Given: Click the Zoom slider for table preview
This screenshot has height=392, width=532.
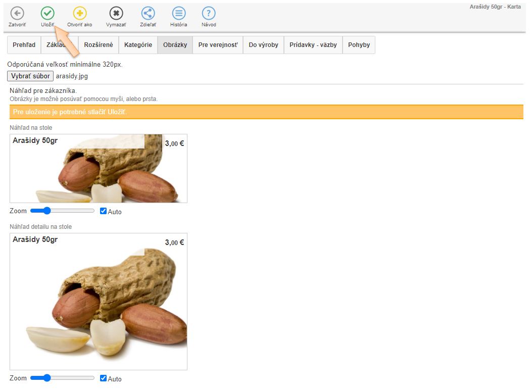Looking at the screenshot, I should 62,211.
